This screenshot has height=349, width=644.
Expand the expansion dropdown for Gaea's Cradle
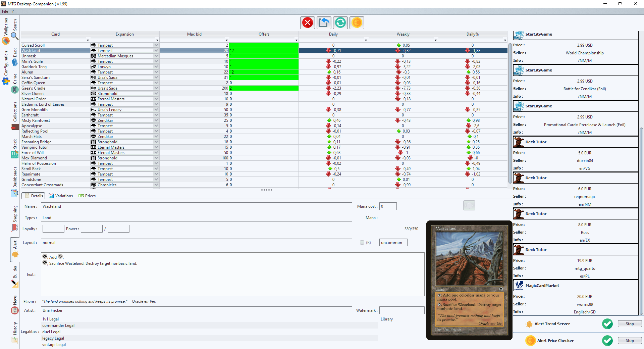pos(156,88)
